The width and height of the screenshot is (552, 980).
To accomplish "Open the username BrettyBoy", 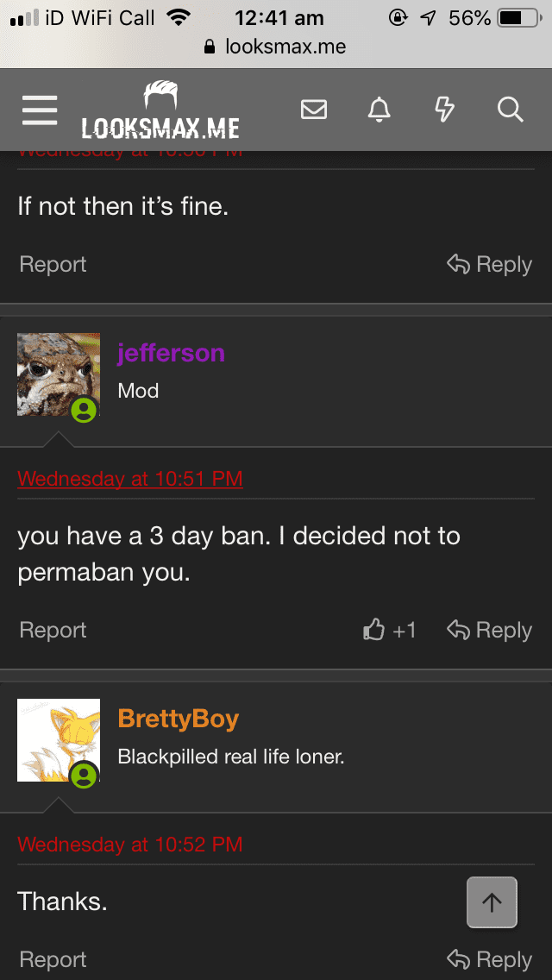I will pyautogui.click(x=178, y=718).
